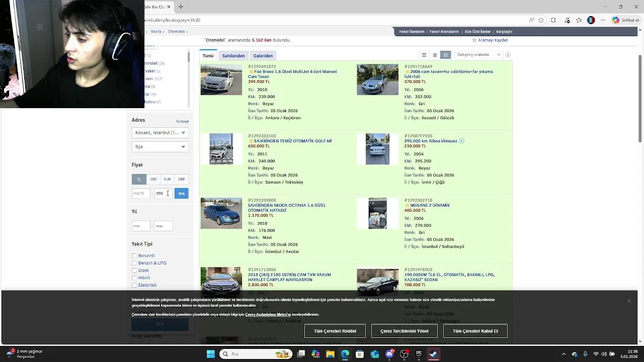Open File Explorer from the taskbar
Image resolution: width=644 pixels, height=362 pixels.
(x=330, y=354)
